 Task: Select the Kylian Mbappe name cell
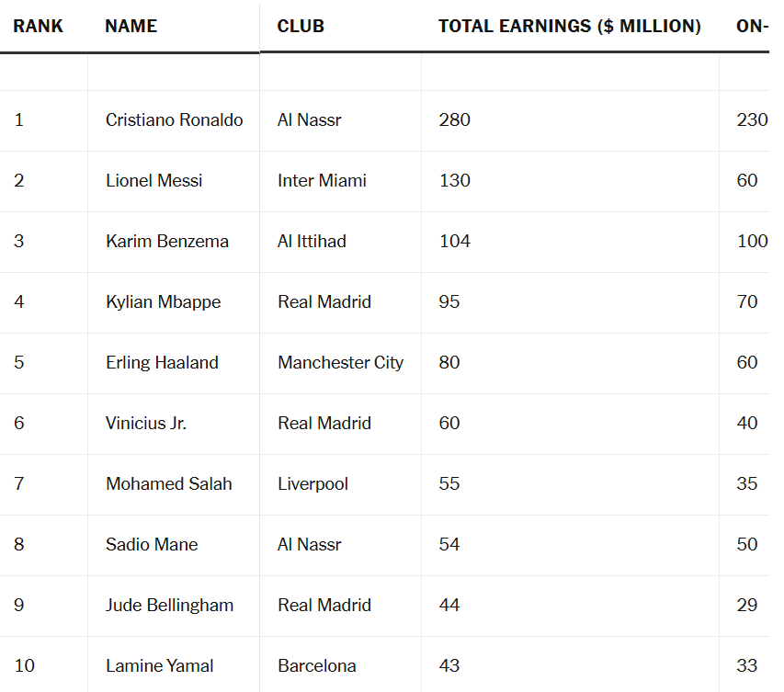tap(163, 302)
